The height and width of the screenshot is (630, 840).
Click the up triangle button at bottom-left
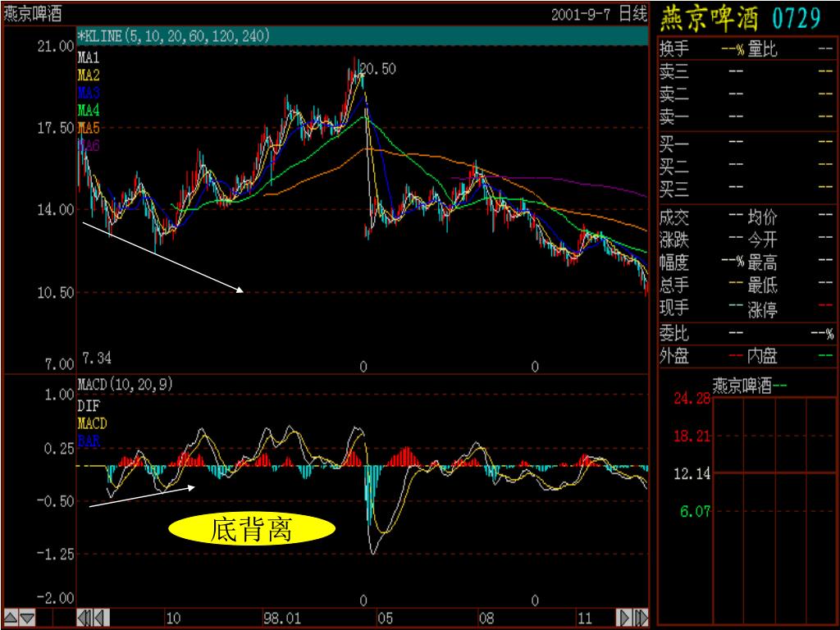pyautogui.click(x=11, y=619)
